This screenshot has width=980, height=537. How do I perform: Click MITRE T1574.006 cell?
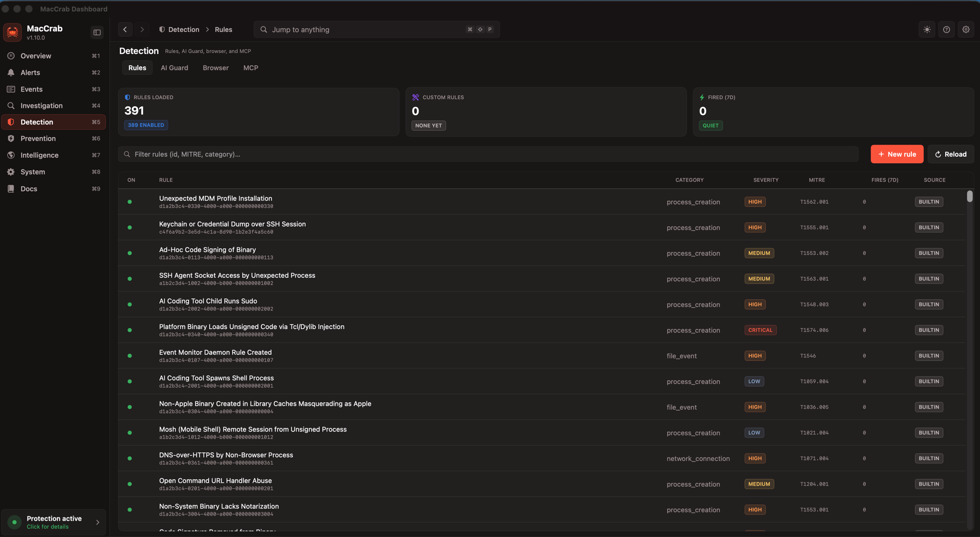tap(814, 330)
